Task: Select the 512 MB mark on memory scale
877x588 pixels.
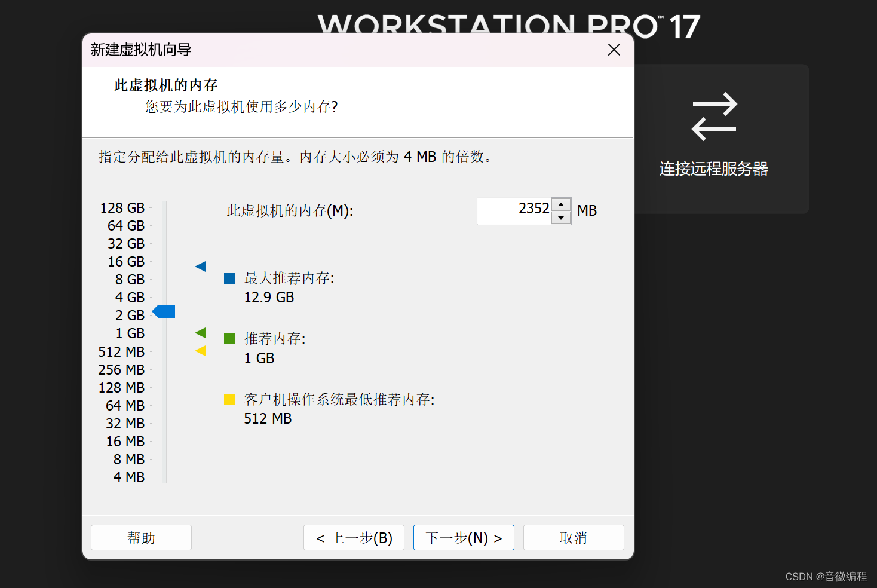Action: coord(122,352)
